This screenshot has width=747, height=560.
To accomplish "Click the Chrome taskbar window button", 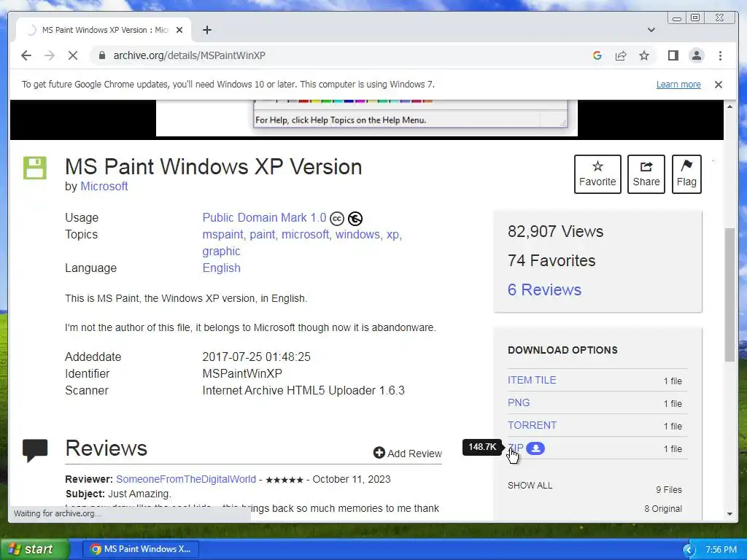I will point(141,549).
